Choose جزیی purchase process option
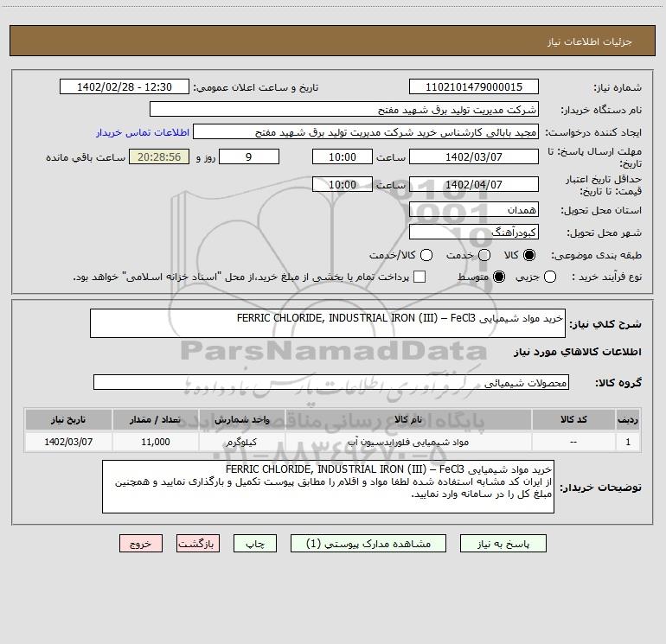Viewport: 666px width, 644px height. (549, 277)
